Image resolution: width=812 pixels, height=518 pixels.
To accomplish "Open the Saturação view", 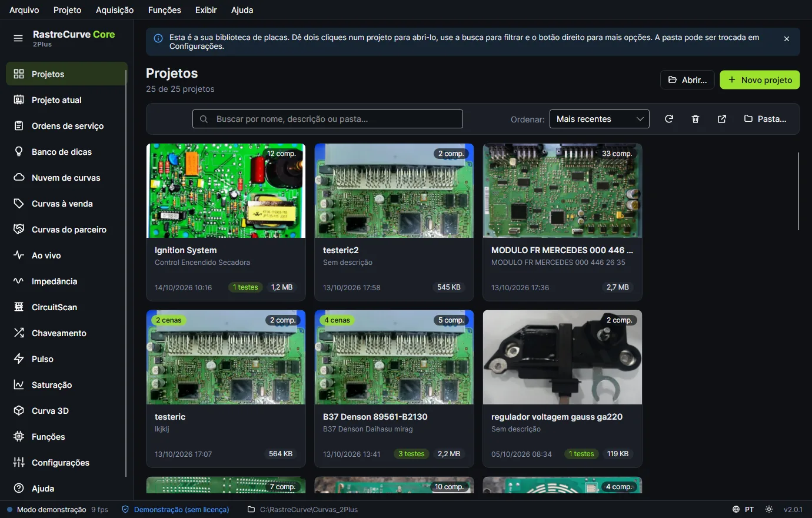I will [x=66, y=385].
